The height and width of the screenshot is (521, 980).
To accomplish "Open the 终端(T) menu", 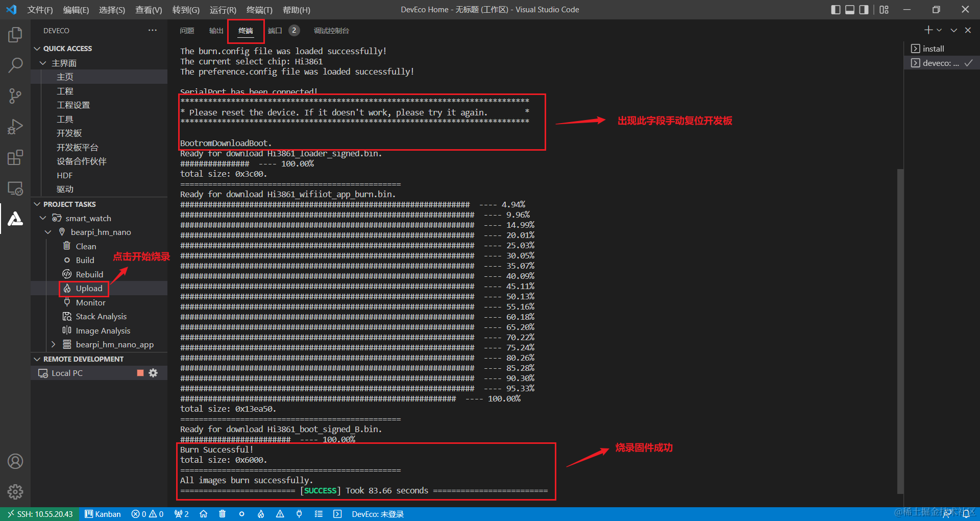I will point(259,10).
